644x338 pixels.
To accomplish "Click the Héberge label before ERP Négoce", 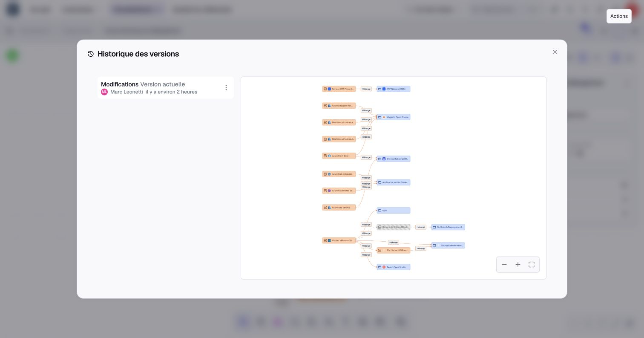I will [x=366, y=89].
